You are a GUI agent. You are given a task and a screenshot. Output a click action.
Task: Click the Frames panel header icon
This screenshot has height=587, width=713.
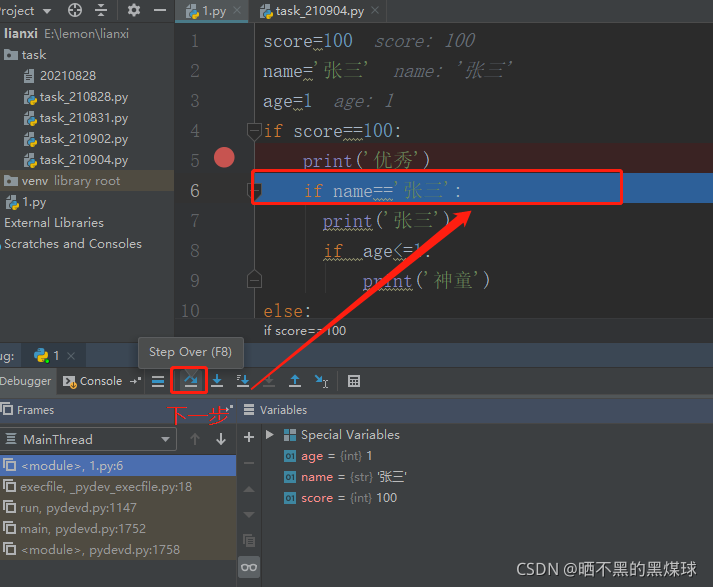pyautogui.click(x=7, y=409)
